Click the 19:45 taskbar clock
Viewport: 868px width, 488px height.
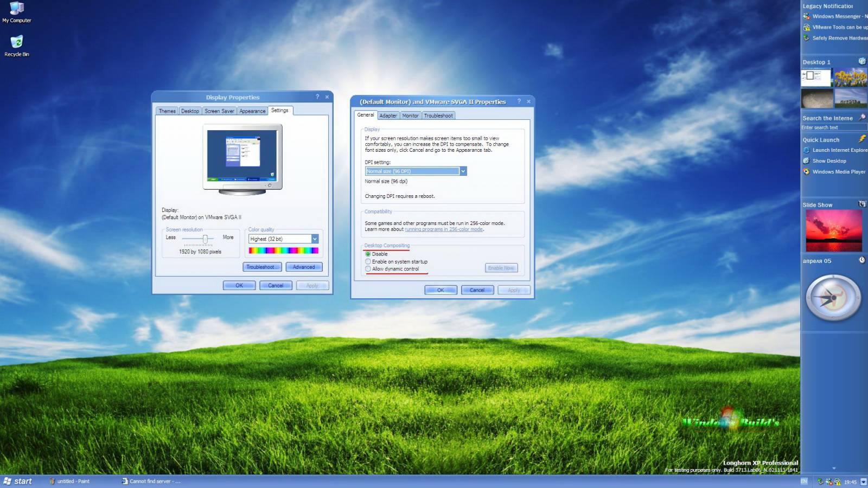(x=850, y=482)
